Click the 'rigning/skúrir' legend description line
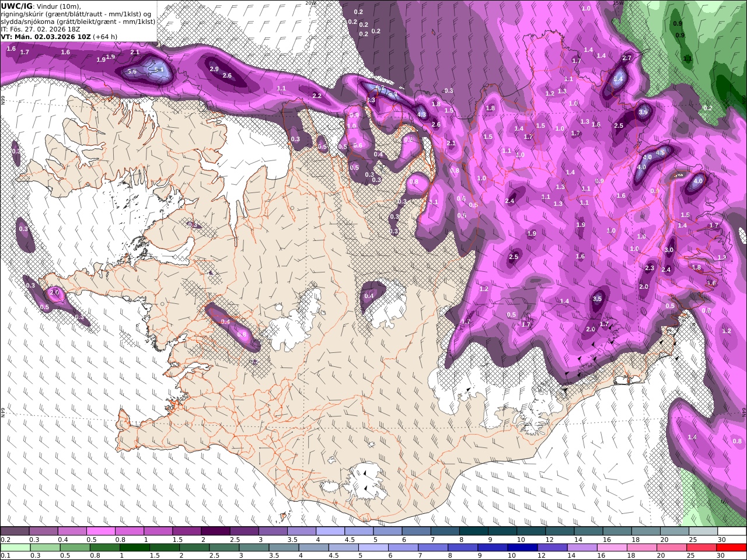747x560 pixels. (x=76, y=13)
